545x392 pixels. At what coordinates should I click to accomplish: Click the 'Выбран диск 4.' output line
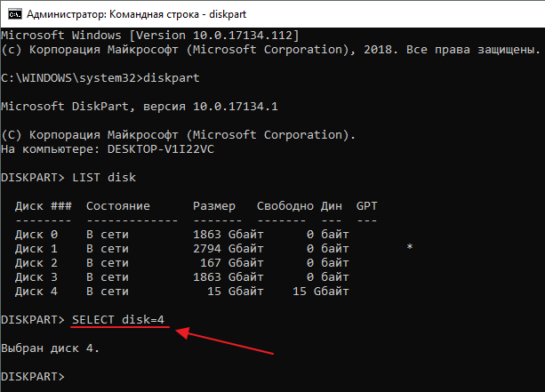(x=50, y=348)
